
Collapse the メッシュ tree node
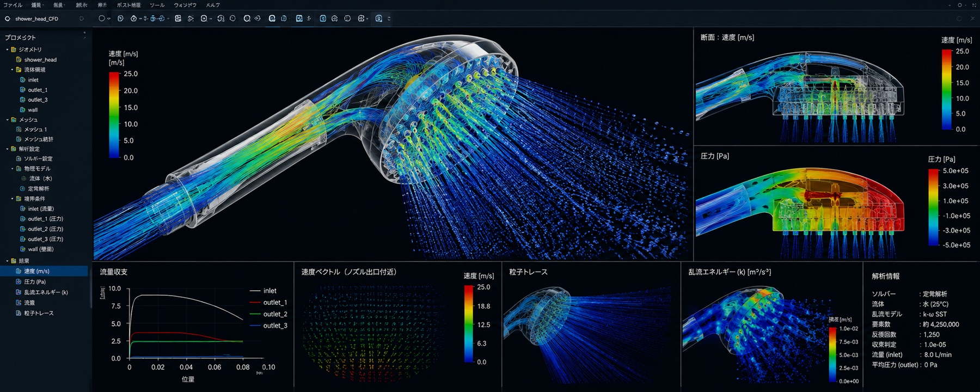[x=8, y=120]
